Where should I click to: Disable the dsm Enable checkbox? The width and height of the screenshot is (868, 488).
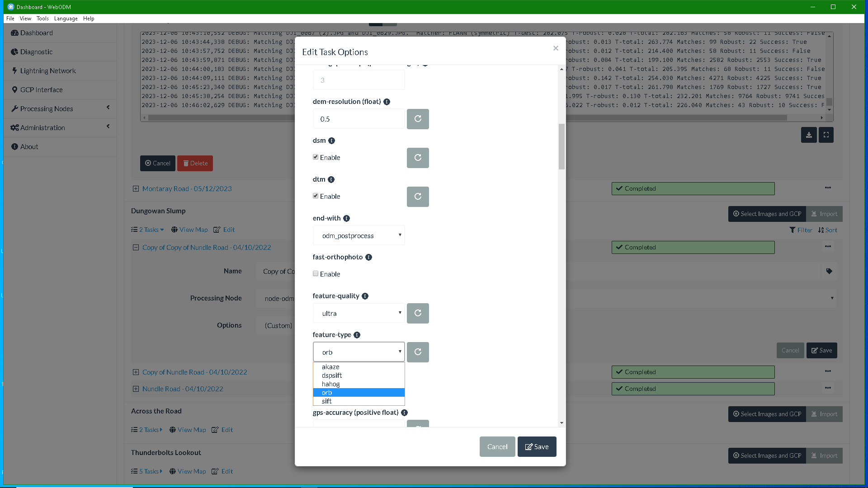316,157
